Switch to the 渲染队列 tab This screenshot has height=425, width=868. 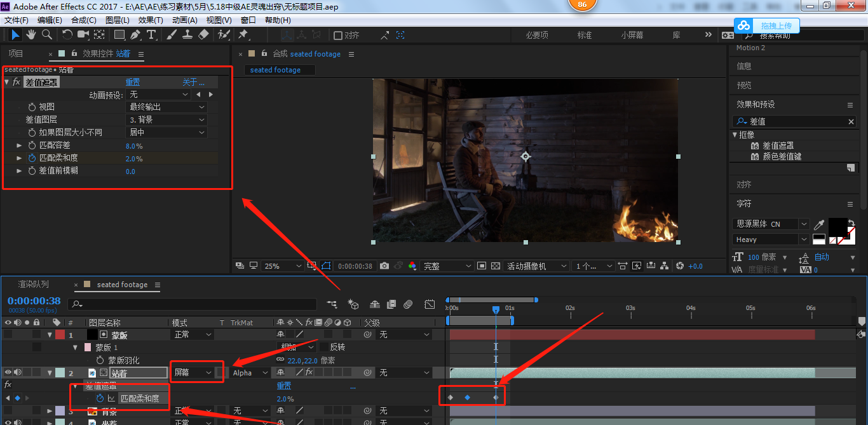[33, 285]
